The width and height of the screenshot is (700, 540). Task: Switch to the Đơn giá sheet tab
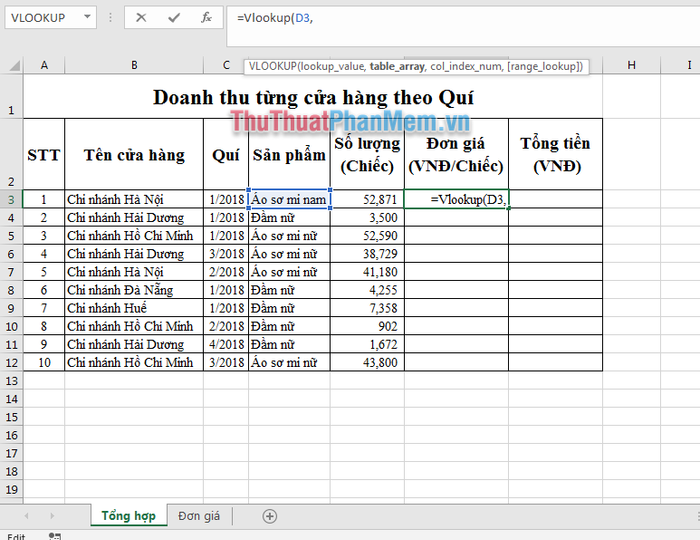(199, 516)
